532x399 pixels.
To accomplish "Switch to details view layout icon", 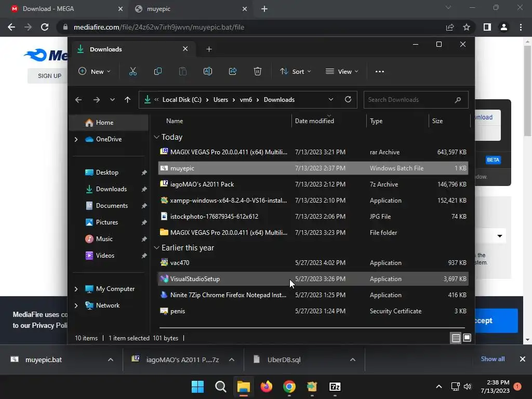I will [456, 338].
